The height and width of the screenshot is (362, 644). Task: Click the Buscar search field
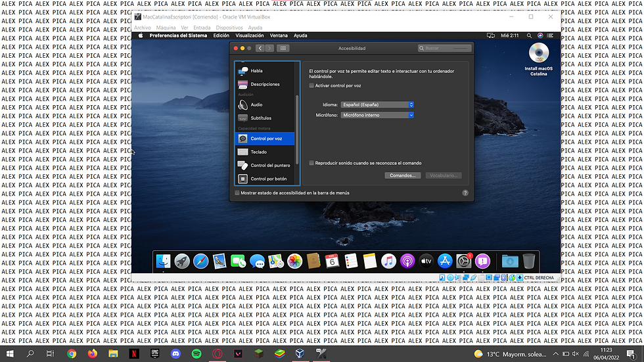444,48
